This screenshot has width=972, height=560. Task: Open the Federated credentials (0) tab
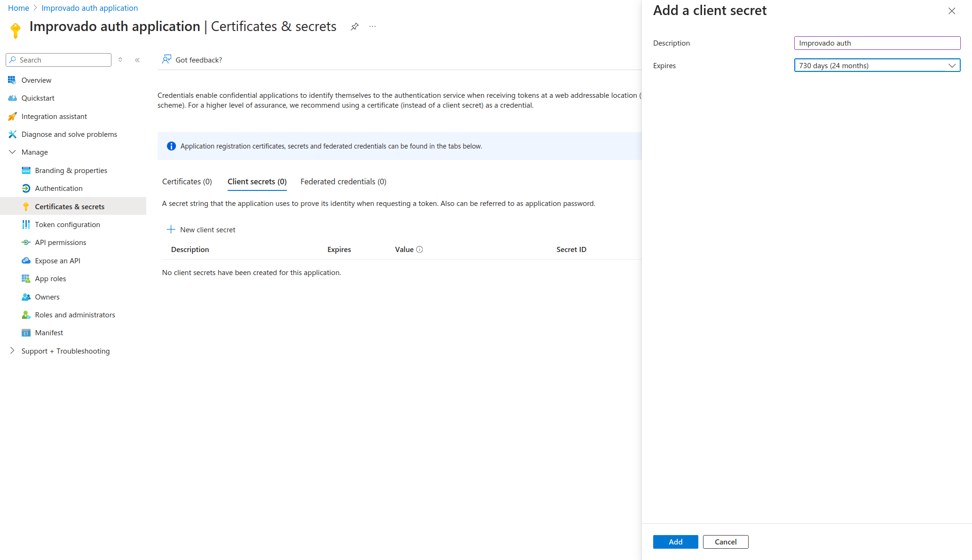point(343,181)
